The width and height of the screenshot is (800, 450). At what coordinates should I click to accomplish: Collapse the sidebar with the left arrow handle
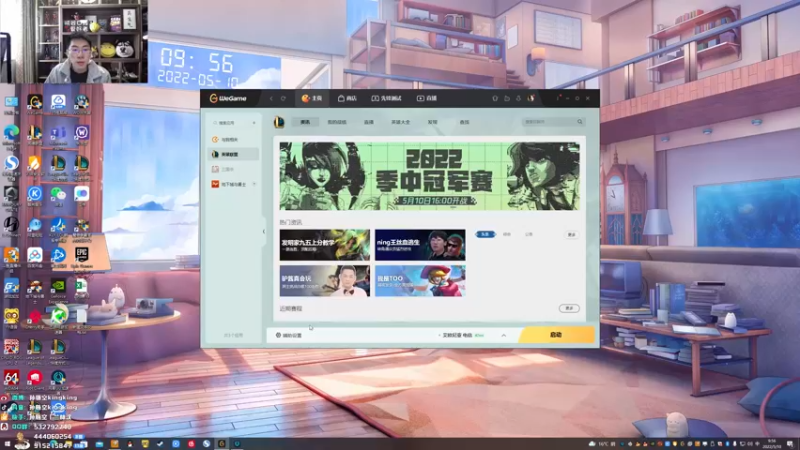[x=264, y=232]
